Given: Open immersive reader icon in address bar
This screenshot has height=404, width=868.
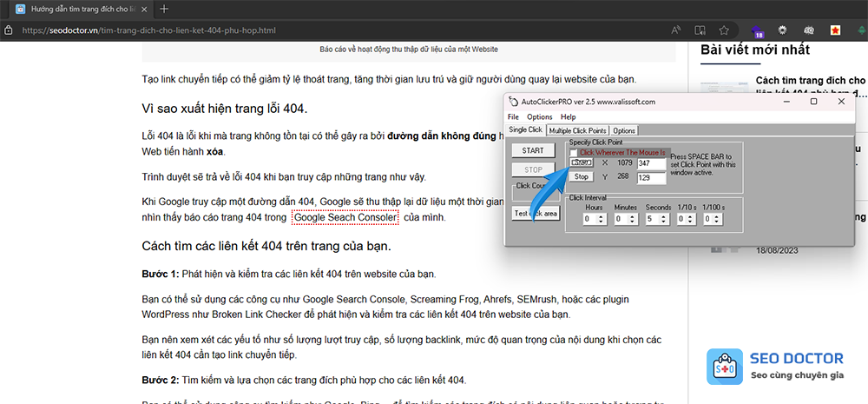Looking at the screenshot, I should [x=700, y=30].
